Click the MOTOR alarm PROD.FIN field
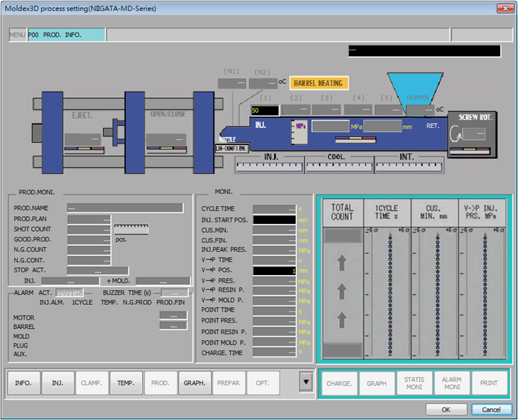Screen dimensions: 518x420 (x=173, y=316)
